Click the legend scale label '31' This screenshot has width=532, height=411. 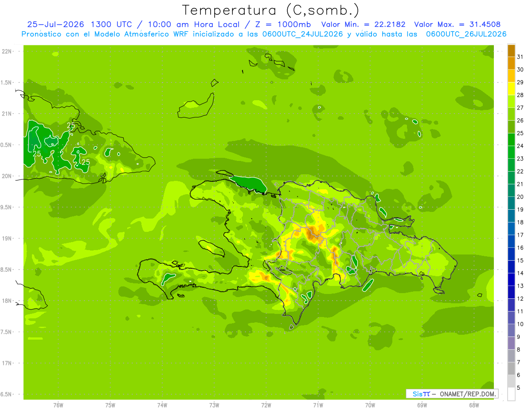pos(520,57)
